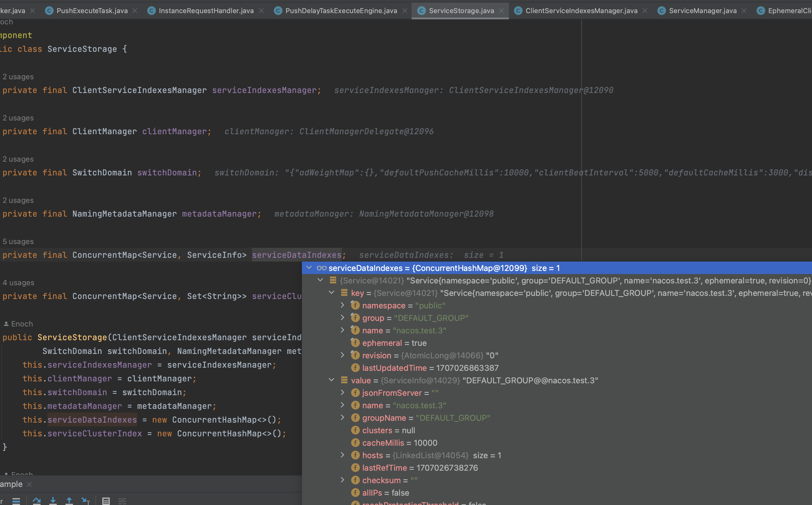812x505 pixels.
Task: Select cacheMillis = 10000 row
Action: click(x=557, y=443)
